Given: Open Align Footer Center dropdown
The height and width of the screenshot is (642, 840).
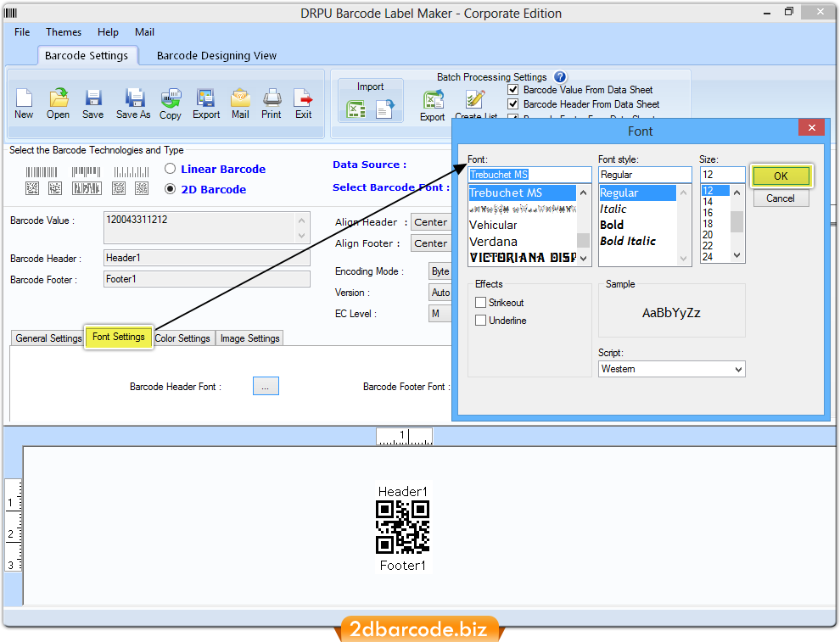Looking at the screenshot, I should click(x=431, y=243).
